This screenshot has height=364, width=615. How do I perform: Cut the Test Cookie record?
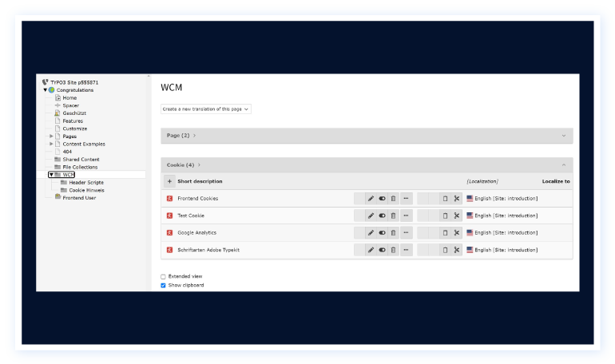[x=457, y=216]
